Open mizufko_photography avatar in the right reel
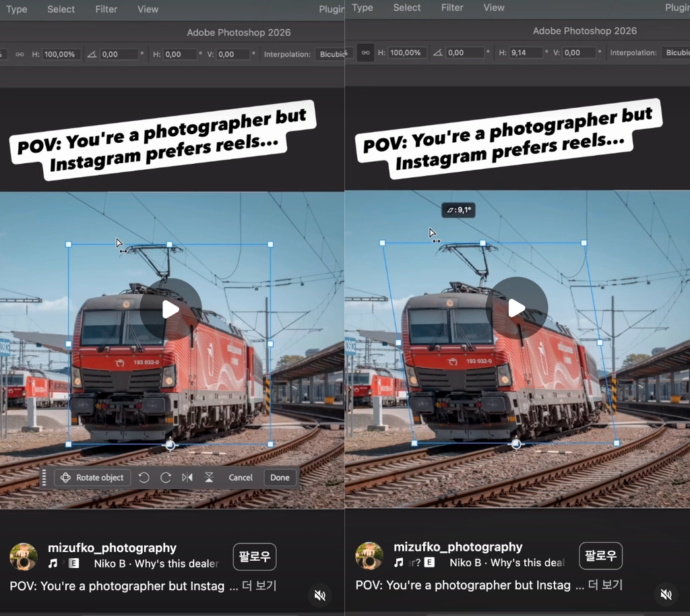This screenshot has height=616, width=690. pos(369,556)
